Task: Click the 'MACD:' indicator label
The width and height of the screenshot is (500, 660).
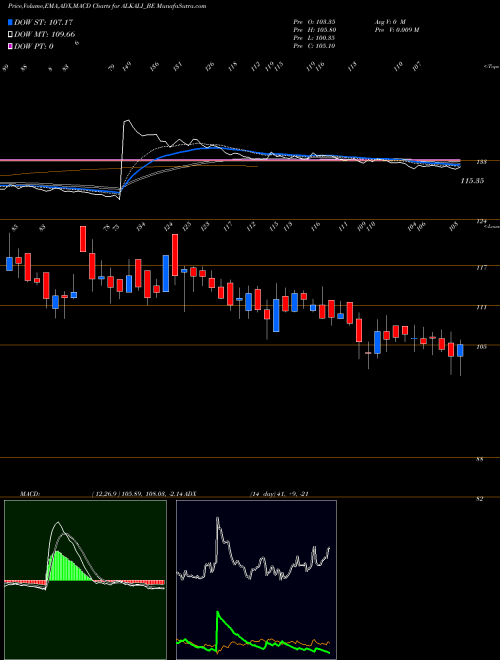Action: click(x=30, y=493)
